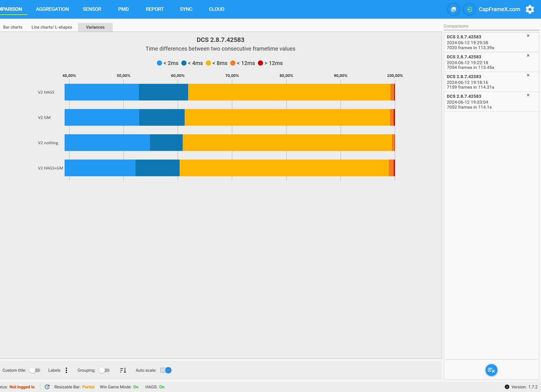Toggle the < 8ms legend series
The image size is (541, 392).
pos(217,63)
